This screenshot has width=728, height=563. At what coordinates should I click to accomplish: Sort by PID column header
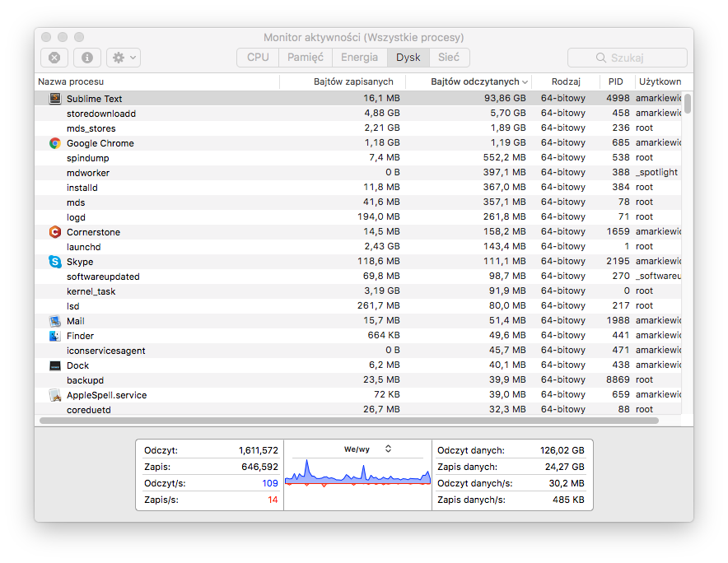click(616, 81)
